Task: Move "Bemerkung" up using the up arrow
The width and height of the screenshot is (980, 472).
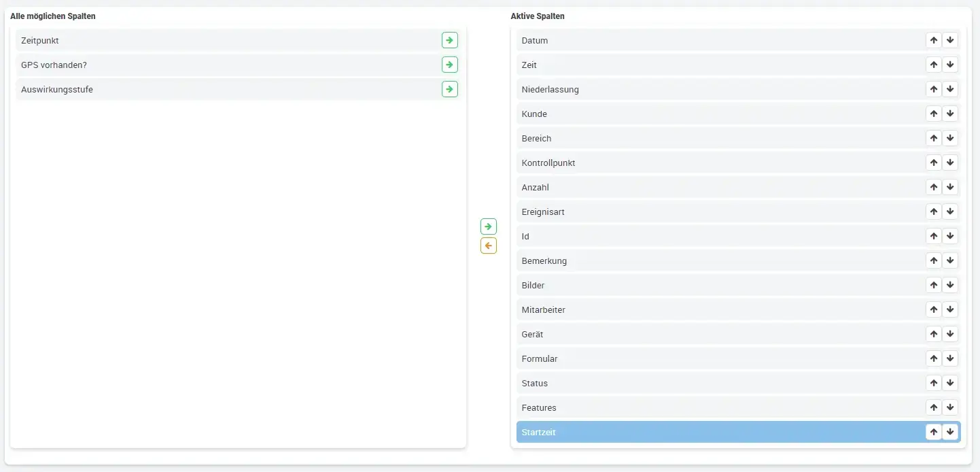Action: 933,260
